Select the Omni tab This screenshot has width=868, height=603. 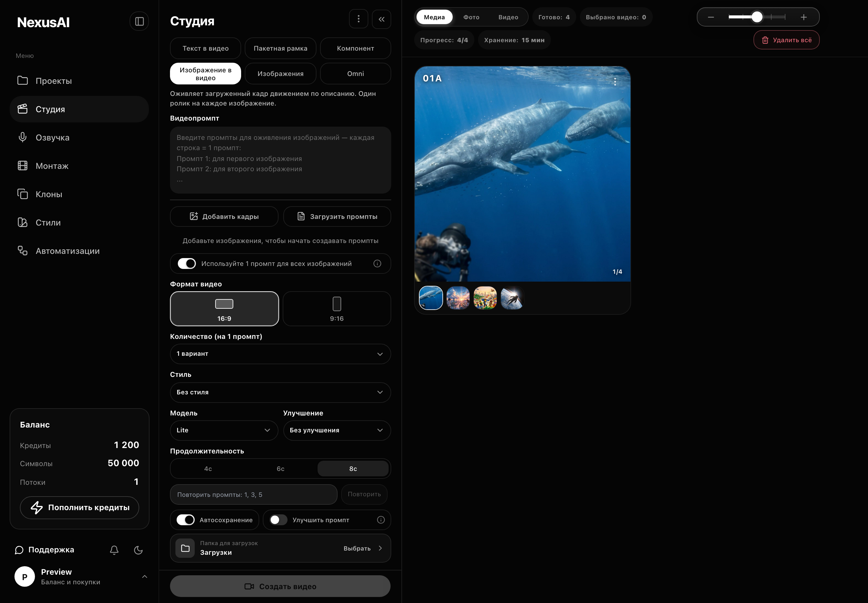pyautogui.click(x=355, y=74)
